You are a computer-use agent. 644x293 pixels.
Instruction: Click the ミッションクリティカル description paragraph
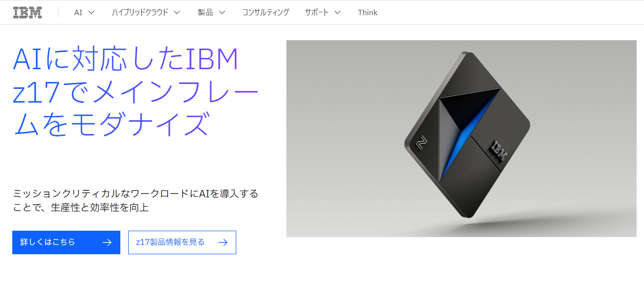tap(136, 200)
